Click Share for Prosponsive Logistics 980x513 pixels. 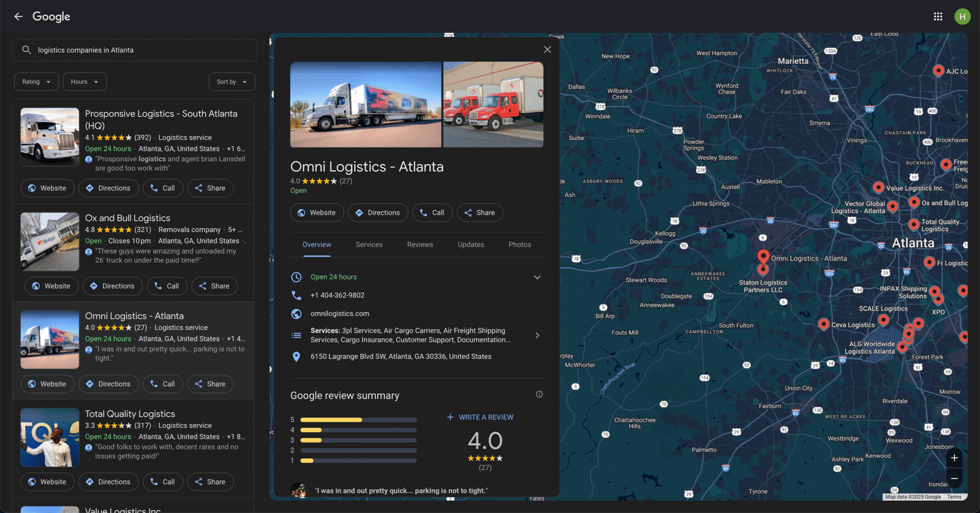pos(211,189)
